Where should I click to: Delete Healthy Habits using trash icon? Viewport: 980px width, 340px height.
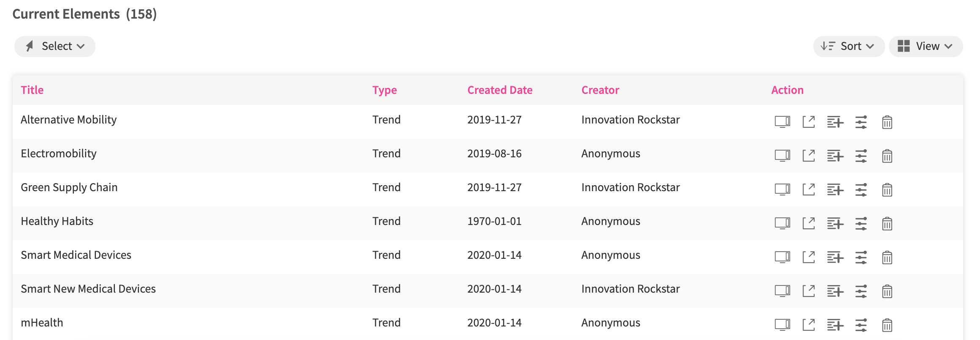click(887, 223)
